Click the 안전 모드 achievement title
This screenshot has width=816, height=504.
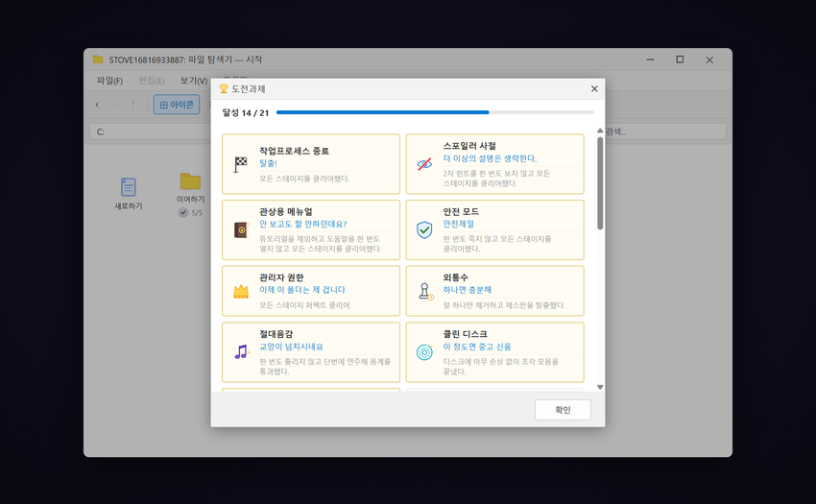coord(461,211)
